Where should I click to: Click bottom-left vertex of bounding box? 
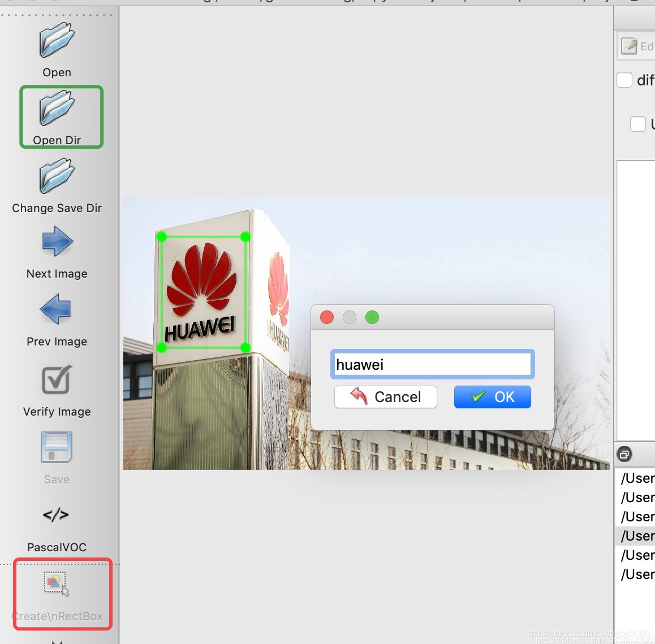point(162,347)
